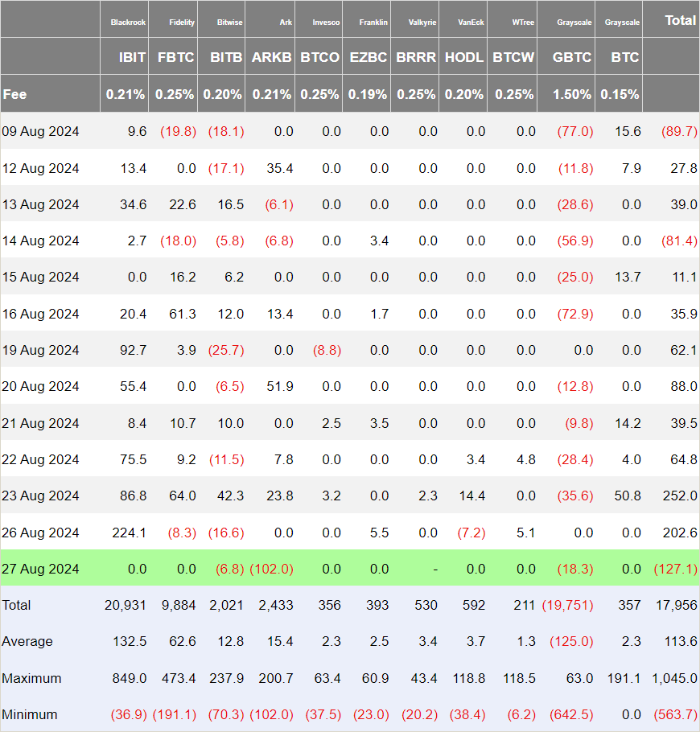Click the WTree issuer label
Image resolution: width=700 pixels, height=732 pixels.
click(523, 23)
